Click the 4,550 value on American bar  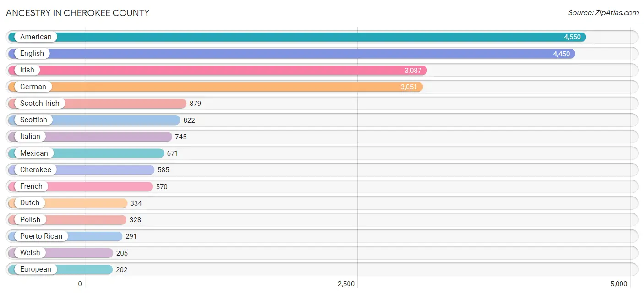pyautogui.click(x=572, y=37)
